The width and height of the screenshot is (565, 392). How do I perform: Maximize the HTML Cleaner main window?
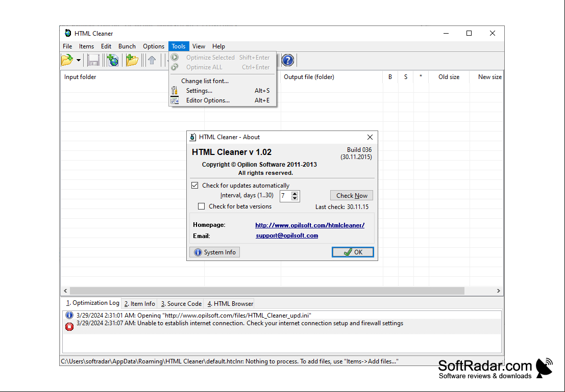[469, 33]
